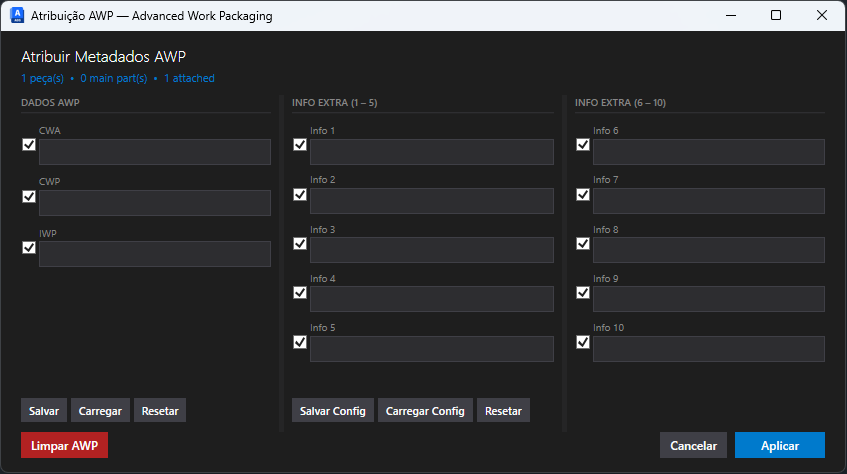Click the Info 7 input field
The image size is (847, 474).
[709, 201]
